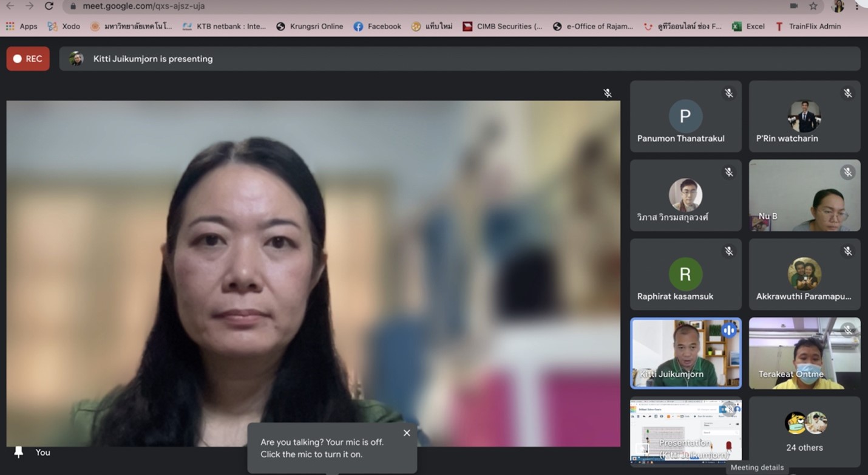Click muted mic icon on Akkrawuthi tile
This screenshot has height=475, width=868.
(847, 251)
